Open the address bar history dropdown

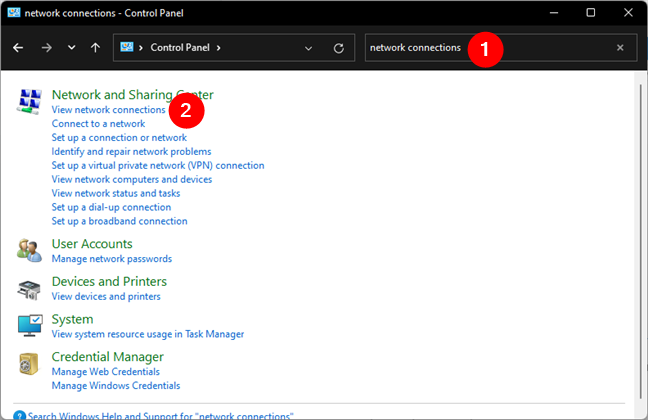tap(308, 48)
